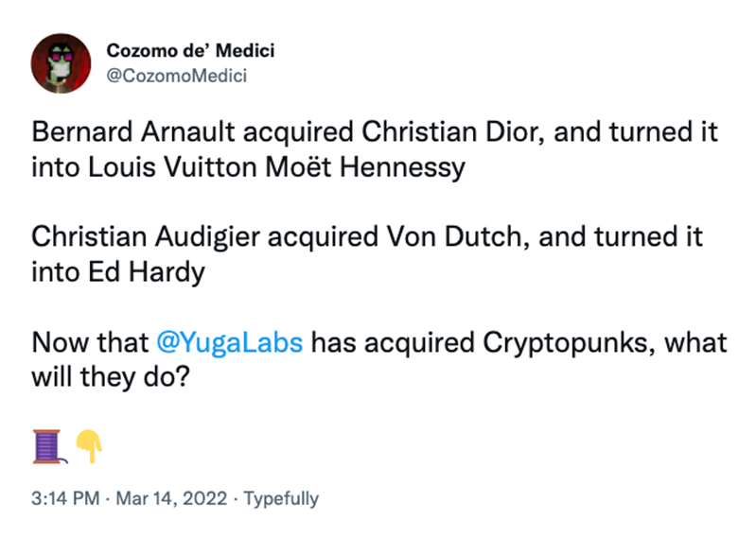Viewport: 756px width, 537px height.
Task: Open the Typefully source label
Action: tap(281, 499)
